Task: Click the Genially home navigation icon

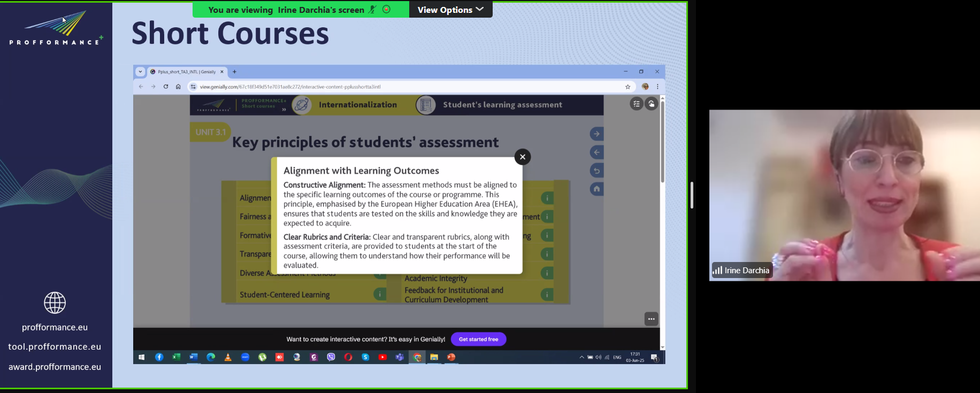Action: tap(596, 189)
